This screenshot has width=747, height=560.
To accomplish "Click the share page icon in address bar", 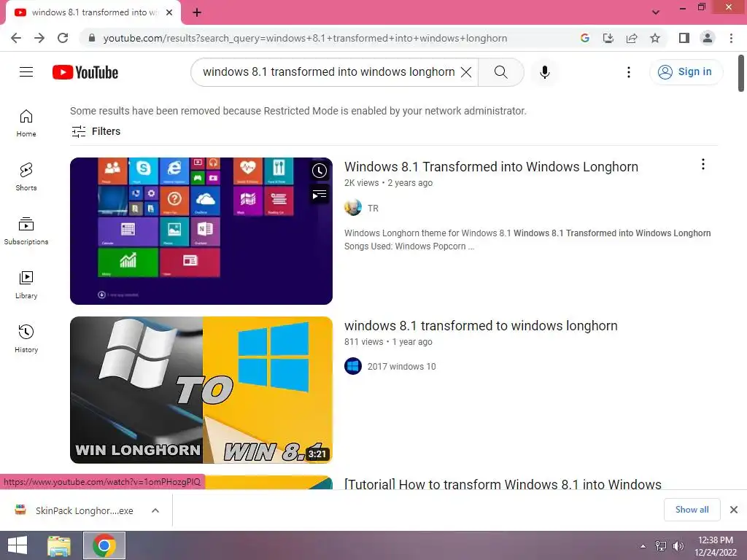I will (632, 38).
